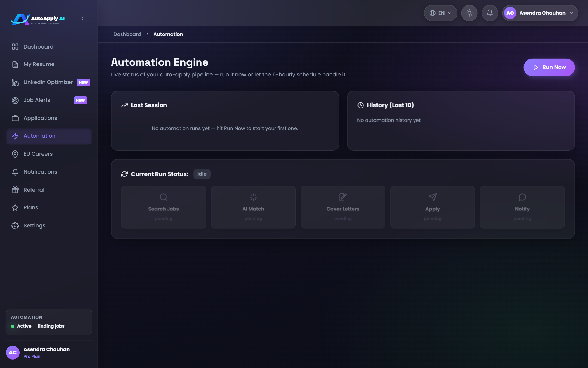Click the History clock icon
Viewport: 588px width, 368px height.
pos(360,105)
